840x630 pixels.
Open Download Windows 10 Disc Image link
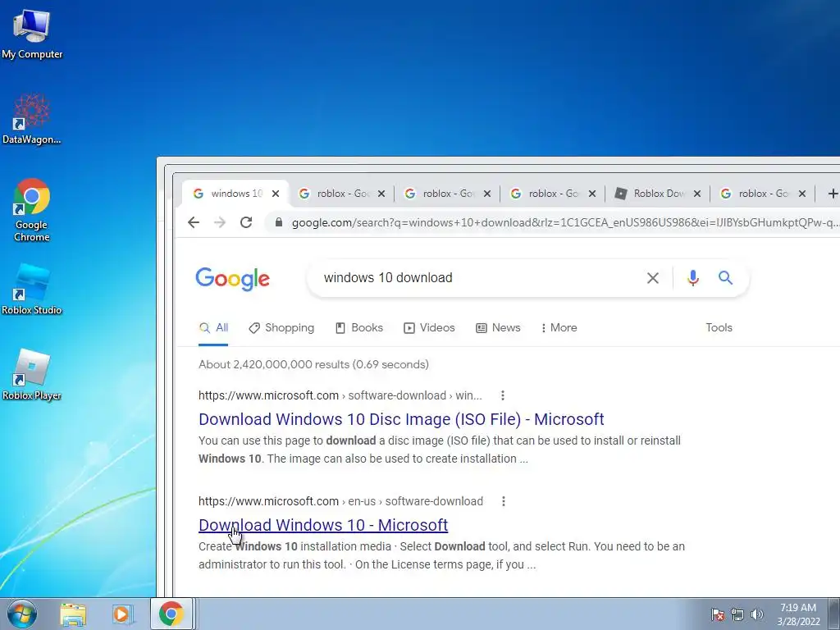coord(401,419)
